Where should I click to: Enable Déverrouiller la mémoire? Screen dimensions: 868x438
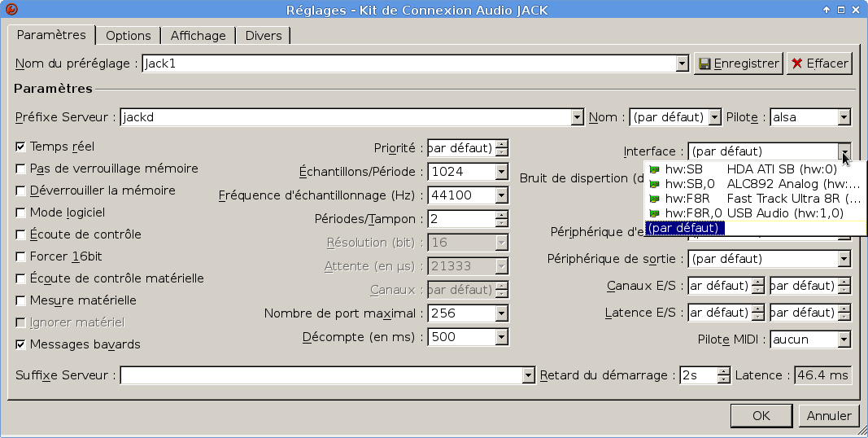tap(20, 191)
